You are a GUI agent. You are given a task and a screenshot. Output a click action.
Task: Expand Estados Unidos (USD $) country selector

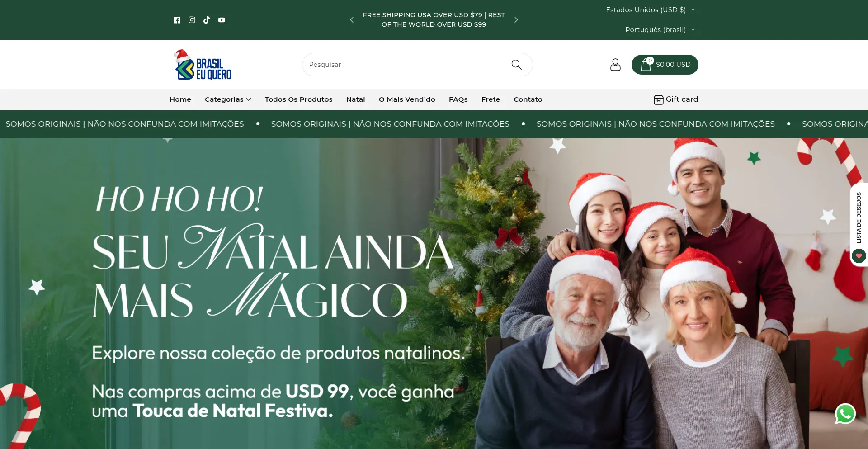(650, 10)
